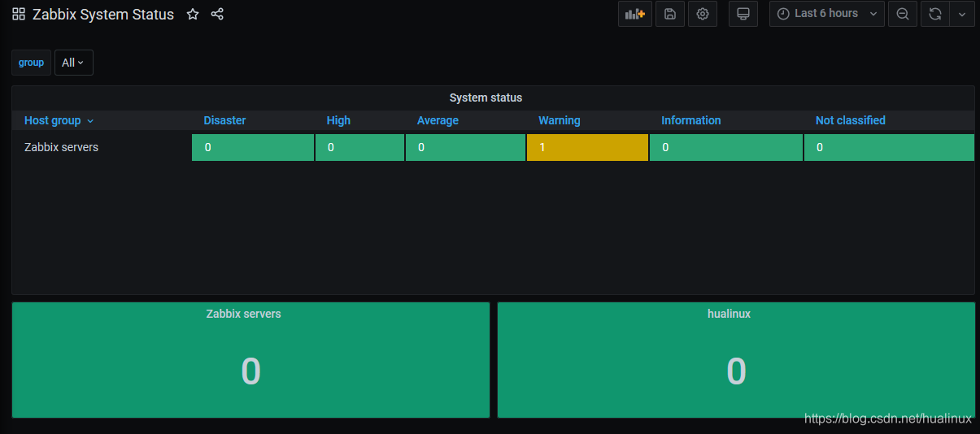Open the group variable All dropdown
980x434 pixels.
click(74, 63)
